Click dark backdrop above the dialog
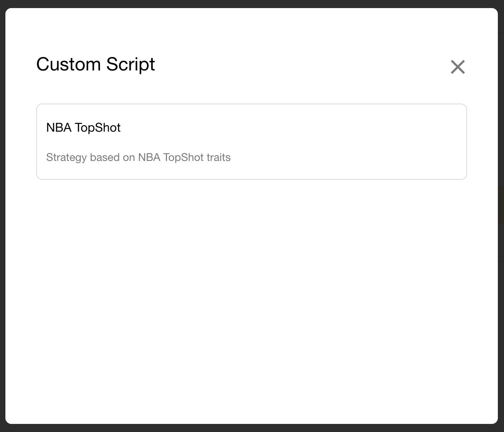This screenshot has height=432, width=504. [x=252, y=3]
